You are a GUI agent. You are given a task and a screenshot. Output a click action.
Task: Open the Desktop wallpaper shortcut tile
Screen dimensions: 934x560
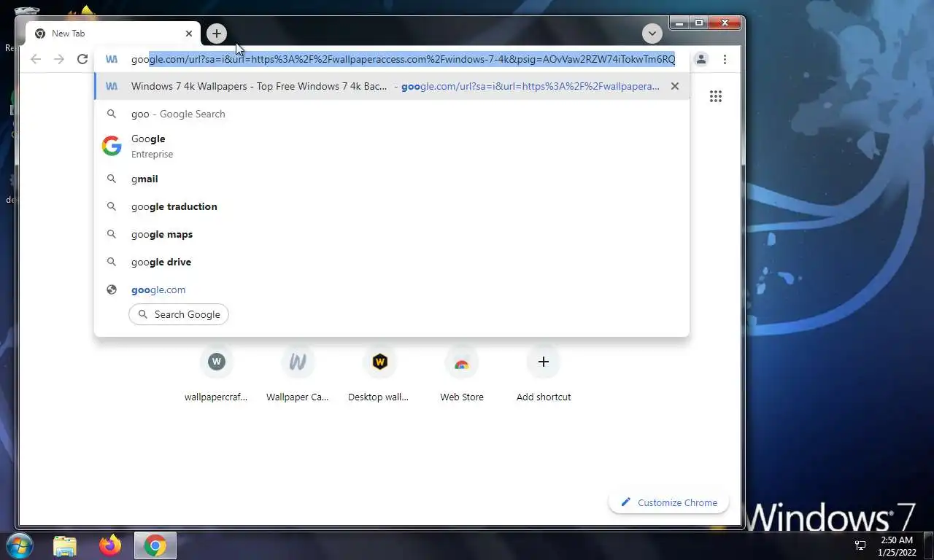pos(379,374)
